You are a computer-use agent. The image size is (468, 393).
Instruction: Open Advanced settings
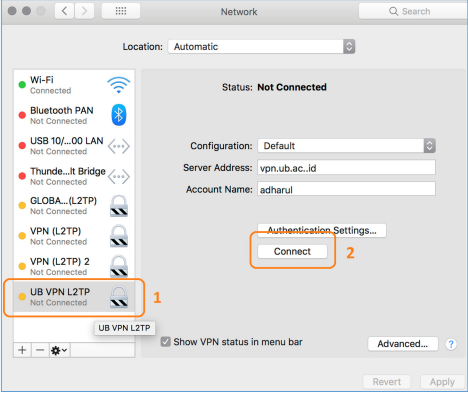tap(403, 344)
